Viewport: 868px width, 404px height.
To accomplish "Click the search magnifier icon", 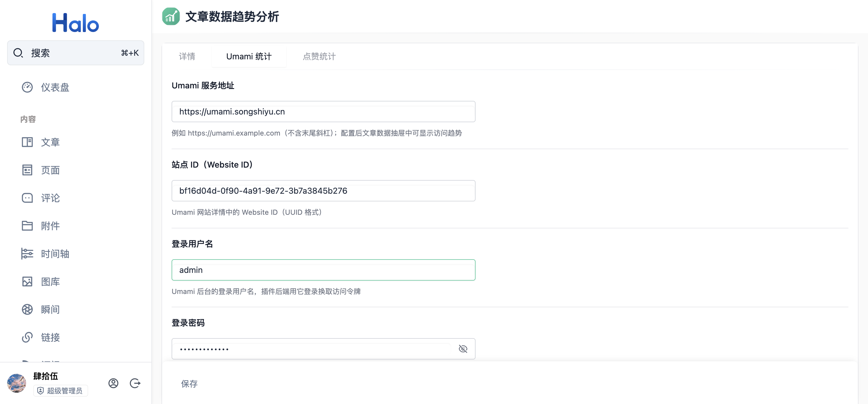I will 18,53.
